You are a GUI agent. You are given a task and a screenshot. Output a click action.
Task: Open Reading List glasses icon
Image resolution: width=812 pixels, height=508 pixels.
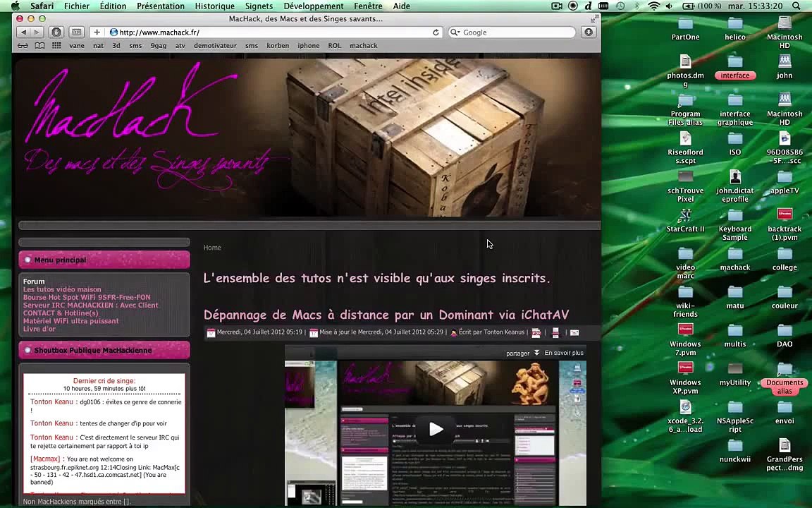point(23,46)
